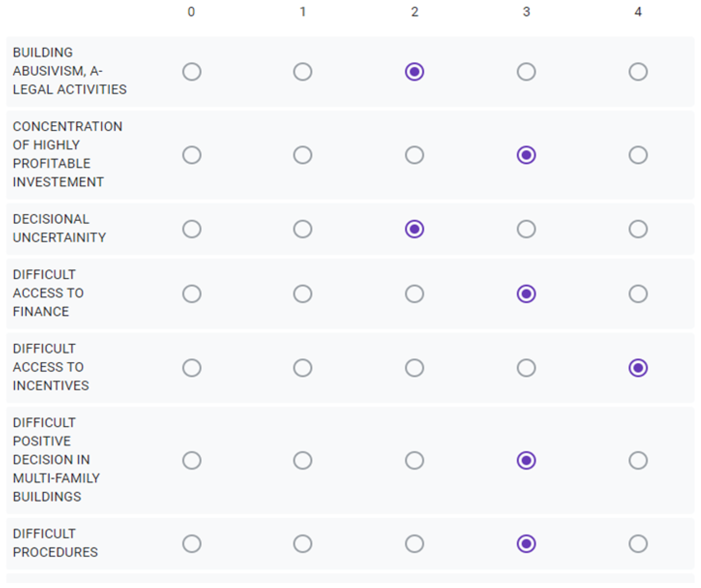
Task: Select rating 0 for Multi-Family Buildings decision row
Action: [x=192, y=461]
